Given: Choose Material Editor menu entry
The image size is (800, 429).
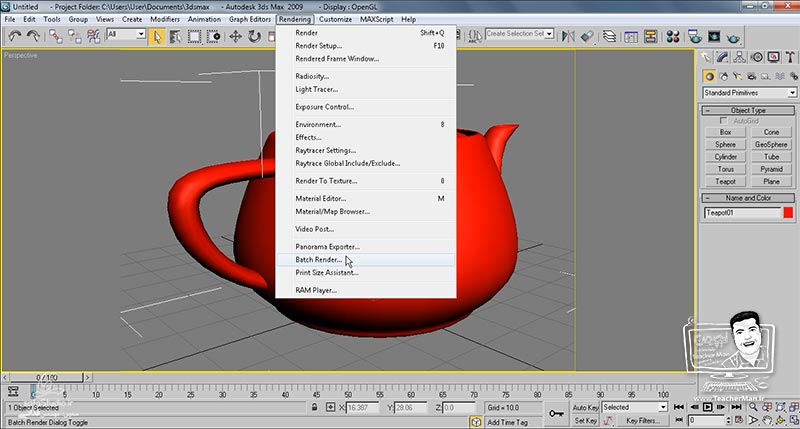Looking at the screenshot, I should click(365, 198).
